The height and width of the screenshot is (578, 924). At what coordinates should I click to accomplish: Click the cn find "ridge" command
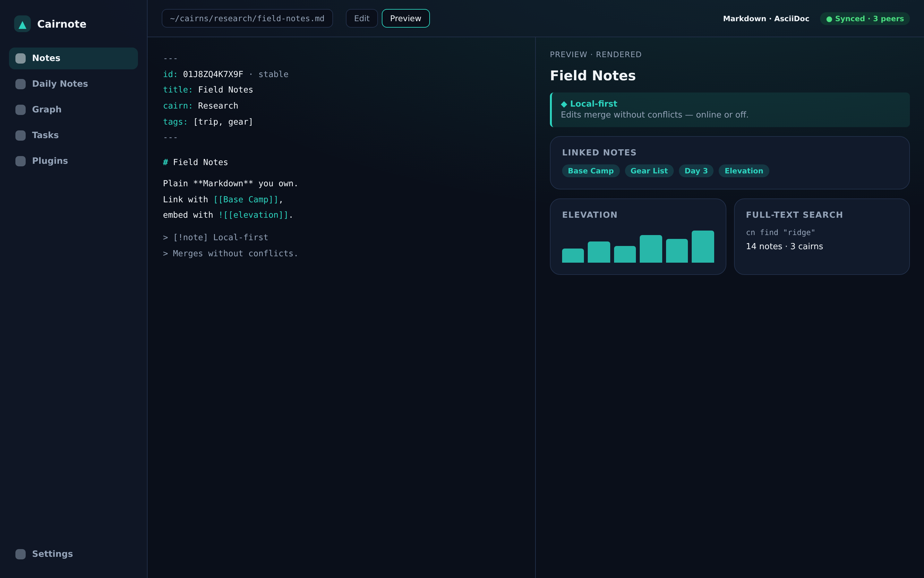coord(781,232)
